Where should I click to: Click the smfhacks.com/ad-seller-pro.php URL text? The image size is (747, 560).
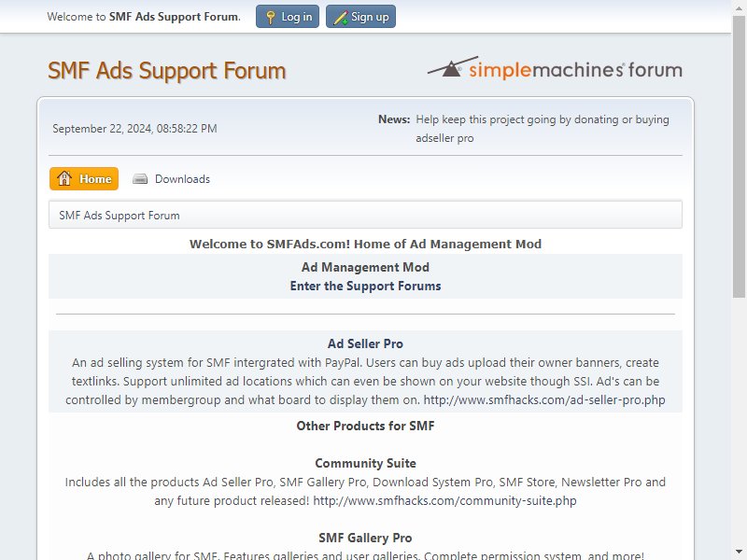[x=544, y=400]
